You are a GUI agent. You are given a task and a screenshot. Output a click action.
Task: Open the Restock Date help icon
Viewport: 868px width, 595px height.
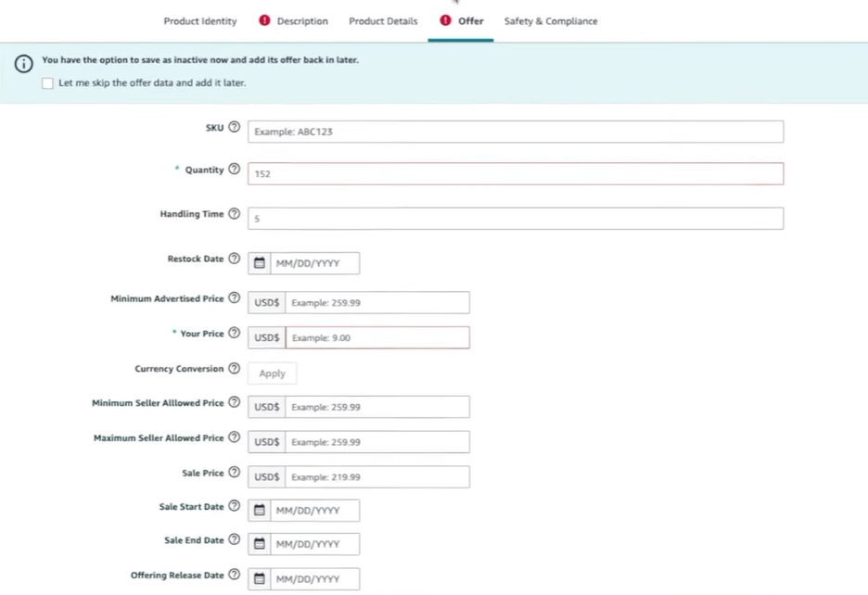click(235, 258)
